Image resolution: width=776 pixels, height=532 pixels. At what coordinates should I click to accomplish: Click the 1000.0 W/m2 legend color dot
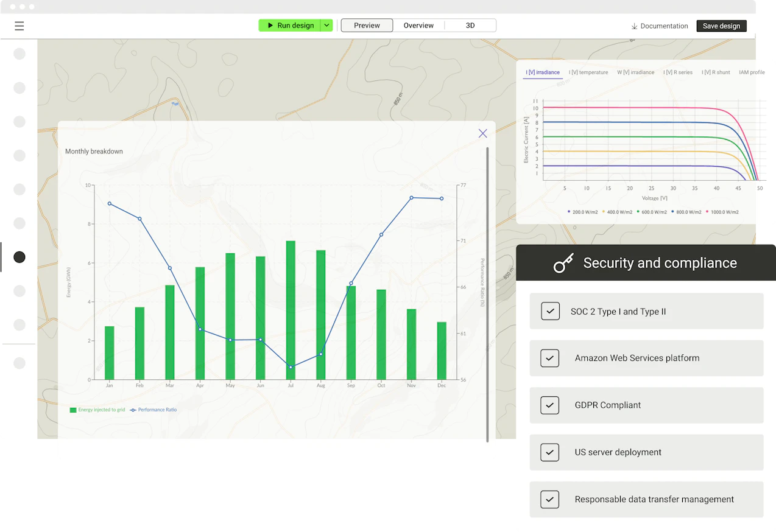[x=707, y=212]
